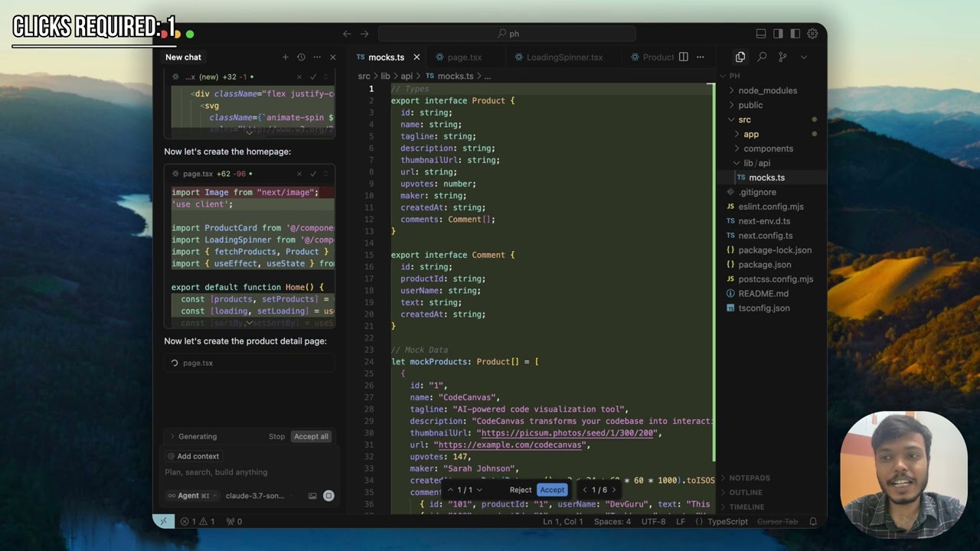Viewport: 980px width, 551px height.
Task: Click the Reject button in editor
Action: pyautogui.click(x=520, y=490)
